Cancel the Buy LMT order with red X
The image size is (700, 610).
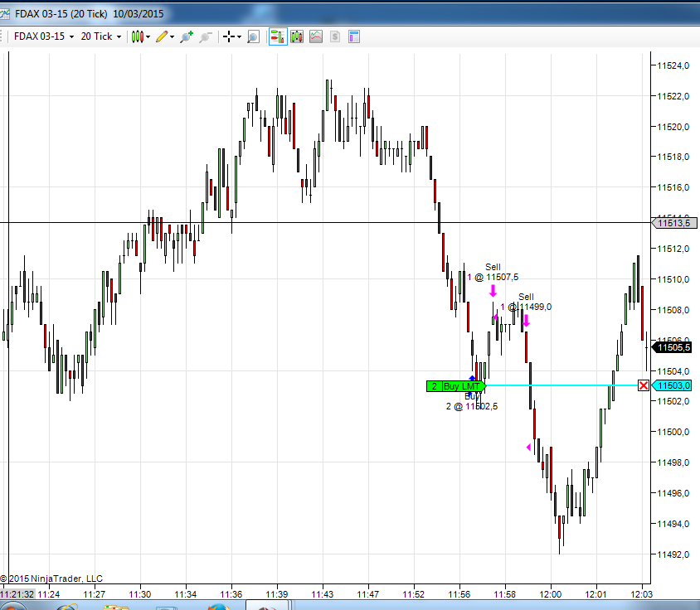coord(644,385)
